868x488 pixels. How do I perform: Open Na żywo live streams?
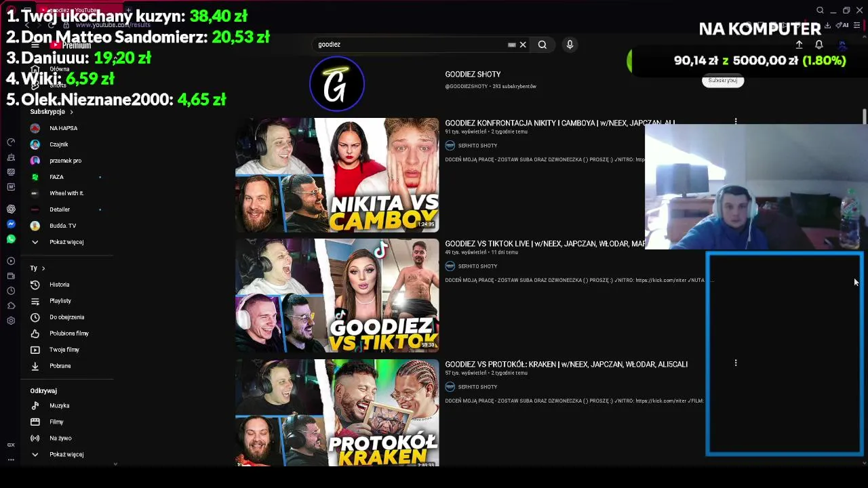[60, 438]
